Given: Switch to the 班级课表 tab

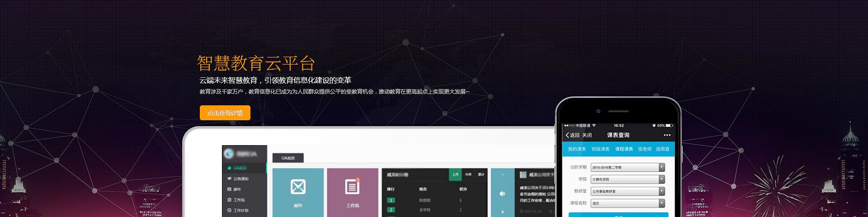Looking at the screenshot, I should 600,149.
